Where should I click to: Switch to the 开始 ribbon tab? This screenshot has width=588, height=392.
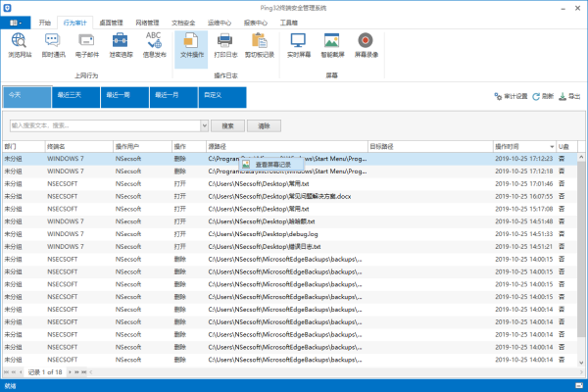[45, 23]
